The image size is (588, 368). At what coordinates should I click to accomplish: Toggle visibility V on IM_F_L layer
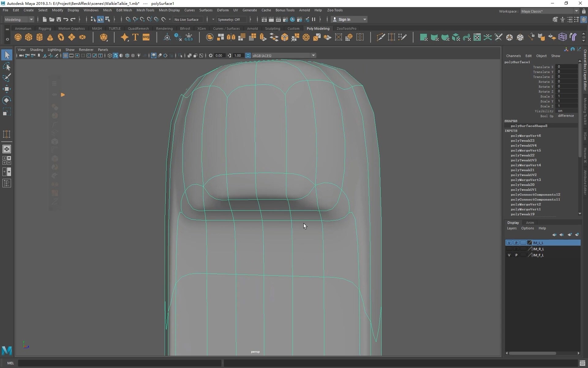click(x=509, y=255)
